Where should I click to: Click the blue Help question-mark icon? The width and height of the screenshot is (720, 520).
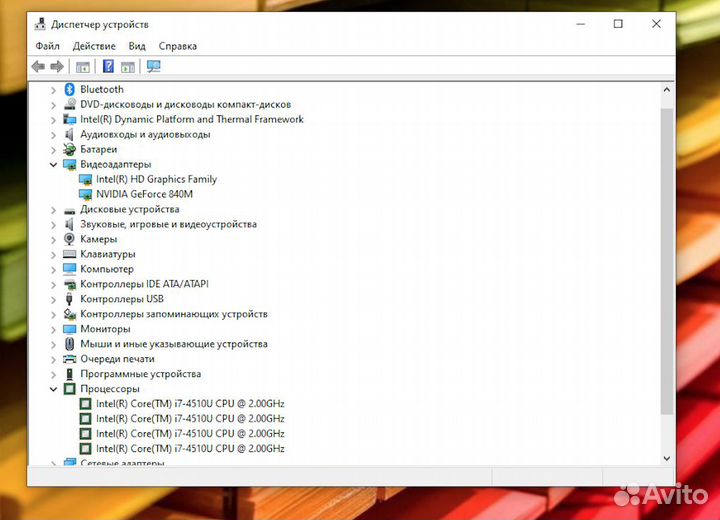(x=108, y=67)
